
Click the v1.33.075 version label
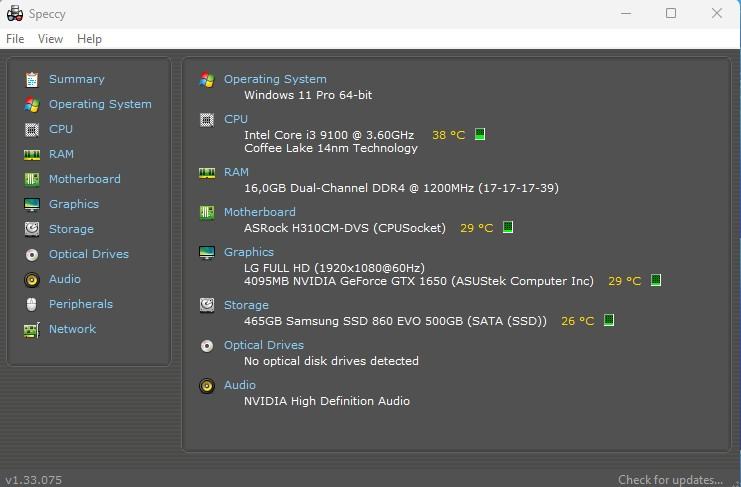point(34,480)
